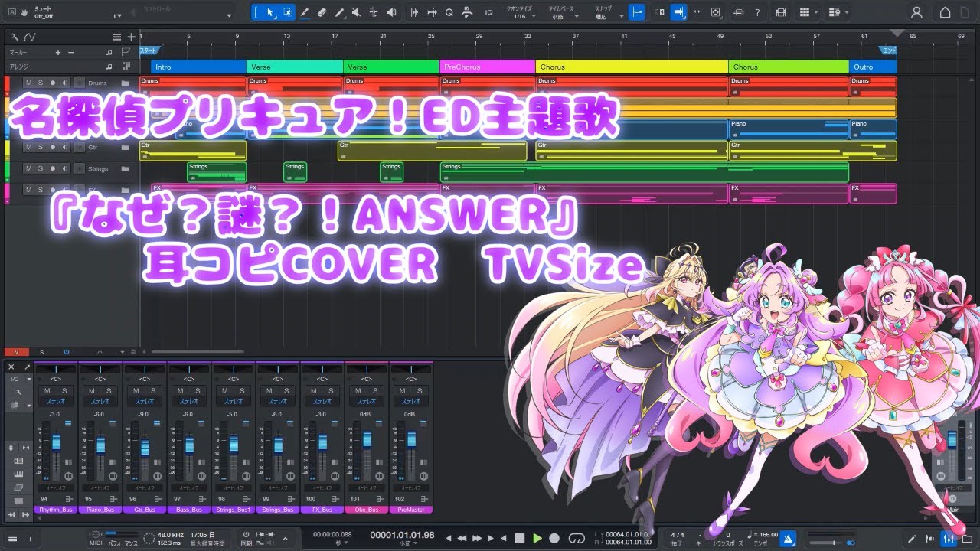The image size is (980, 551).
Task: Solo the Piano_Bus mixer channel
Action: click(109, 391)
